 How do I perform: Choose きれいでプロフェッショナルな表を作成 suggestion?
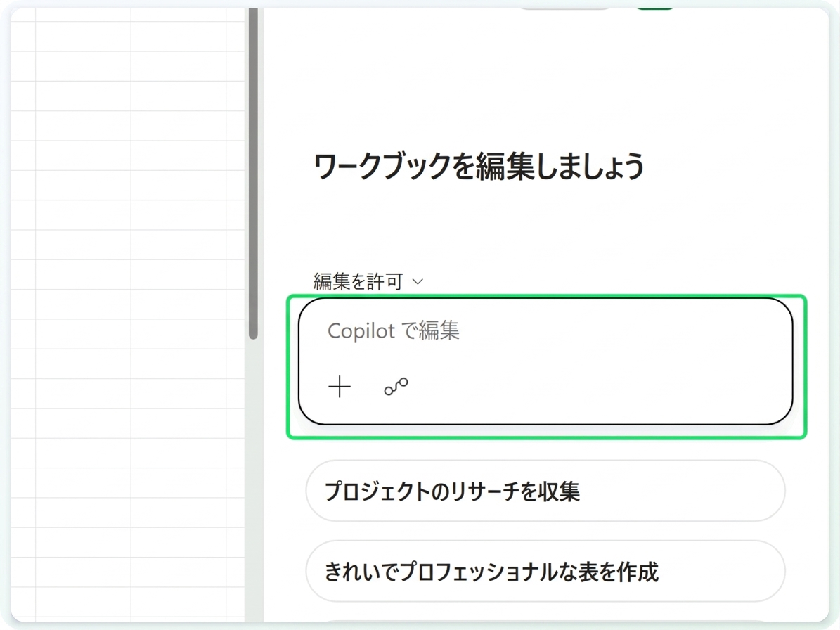tap(545, 571)
